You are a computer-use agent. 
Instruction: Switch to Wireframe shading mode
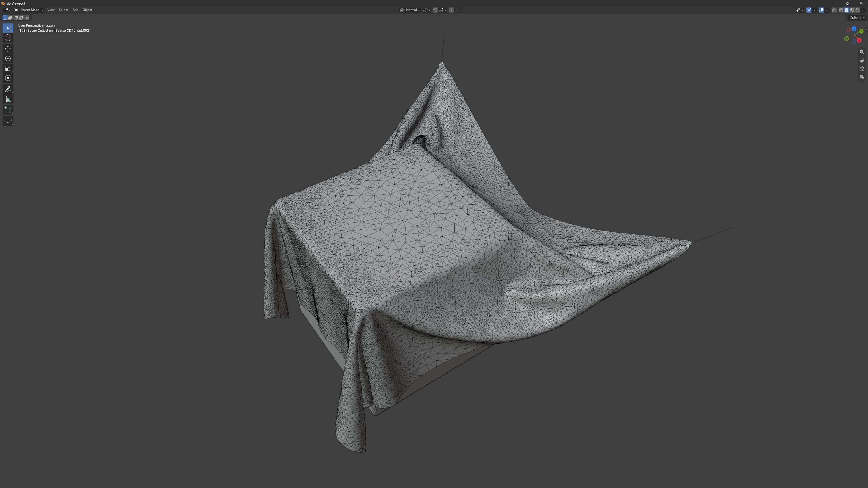click(841, 10)
